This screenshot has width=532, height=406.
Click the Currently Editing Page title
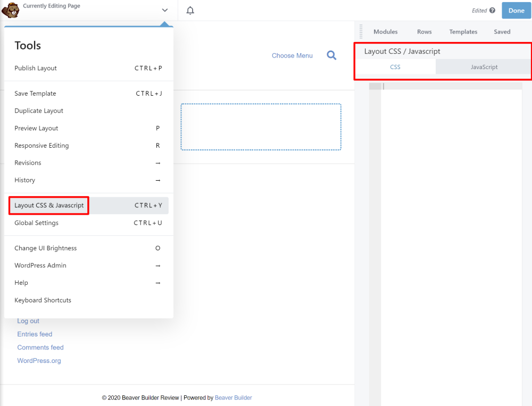coord(52,6)
